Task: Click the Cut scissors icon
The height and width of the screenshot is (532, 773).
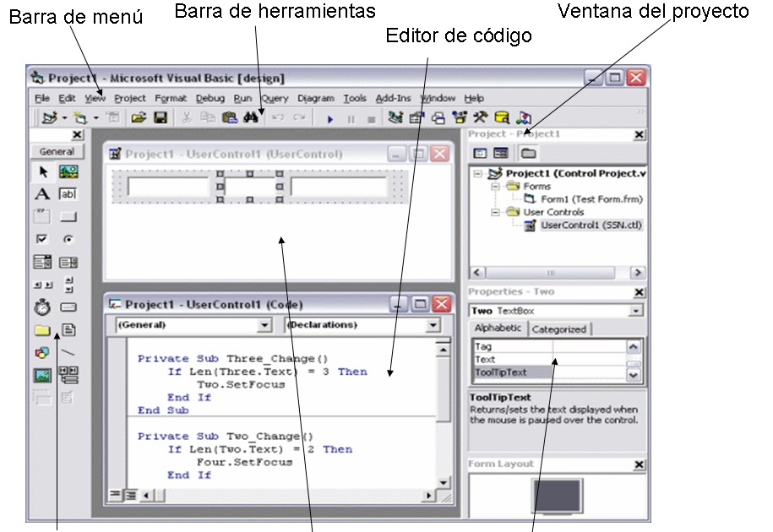Action: coord(187,117)
